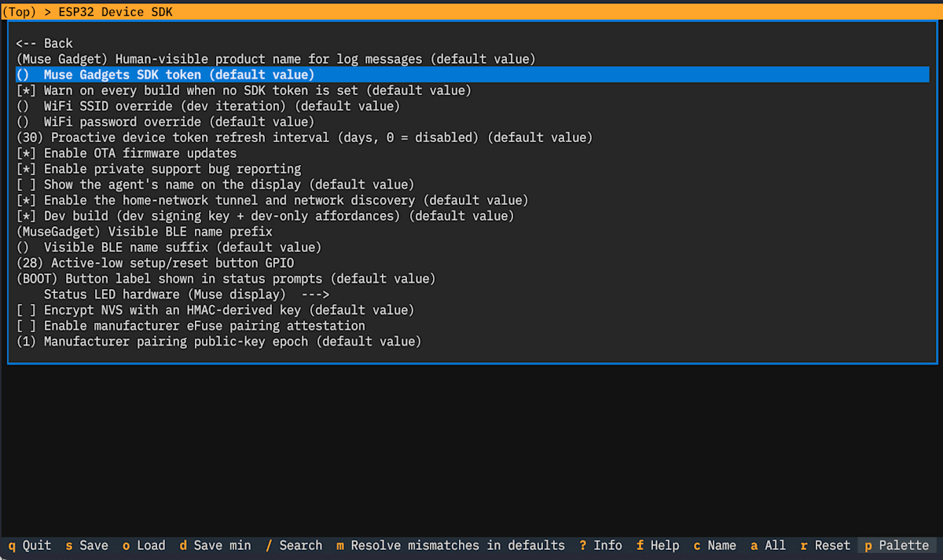Toggle 'Warn on every build when no SDK token is set'

tap(244, 90)
